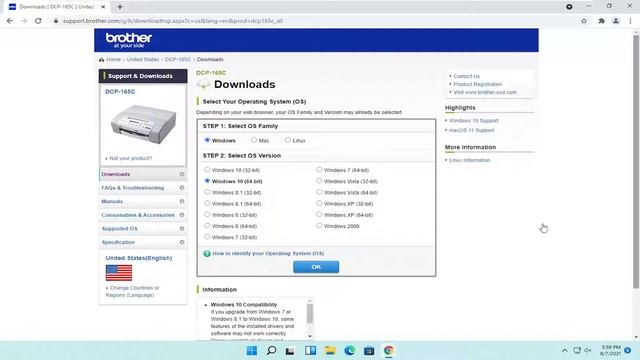
Task: Open the browser extensions puzzle icon
Action: (x=601, y=21)
